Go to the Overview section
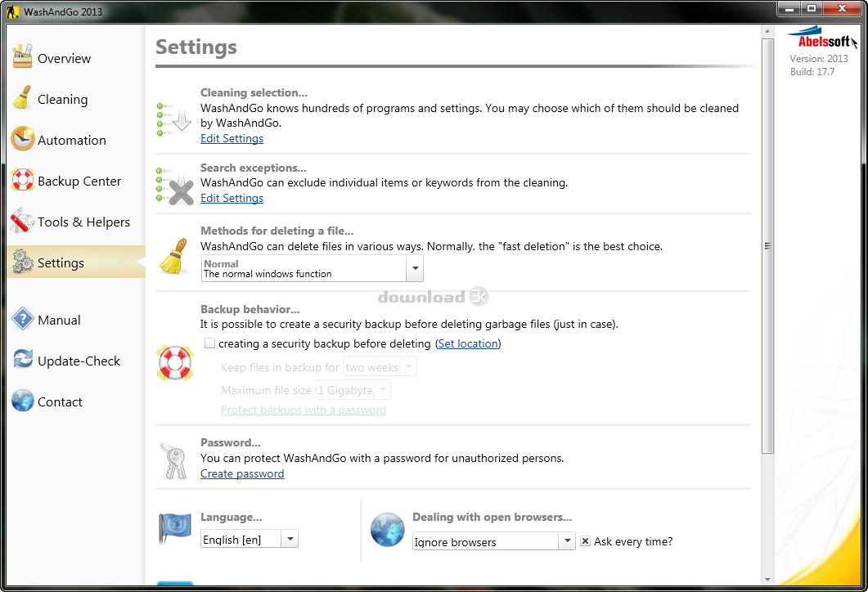868x592 pixels. (x=64, y=58)
